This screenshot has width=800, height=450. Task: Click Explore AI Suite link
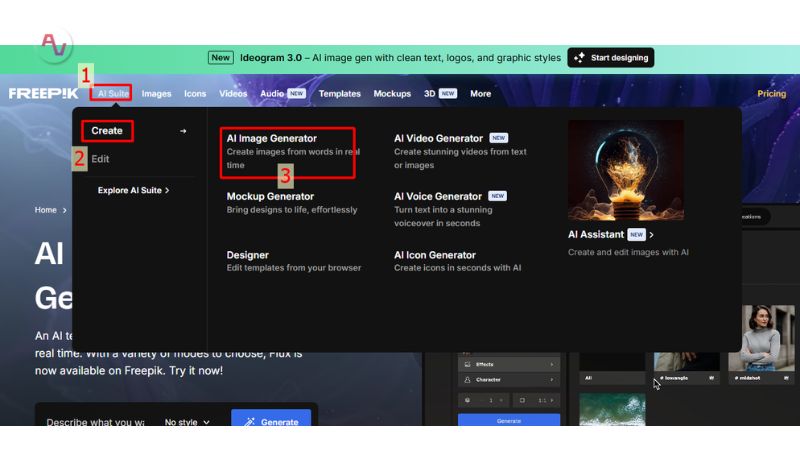coord(133,190)
